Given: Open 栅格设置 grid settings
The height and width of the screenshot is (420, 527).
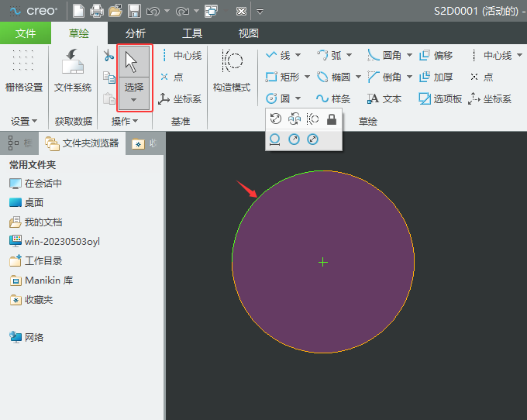Looking at the screenshot, I should click(x=24, y=71).
